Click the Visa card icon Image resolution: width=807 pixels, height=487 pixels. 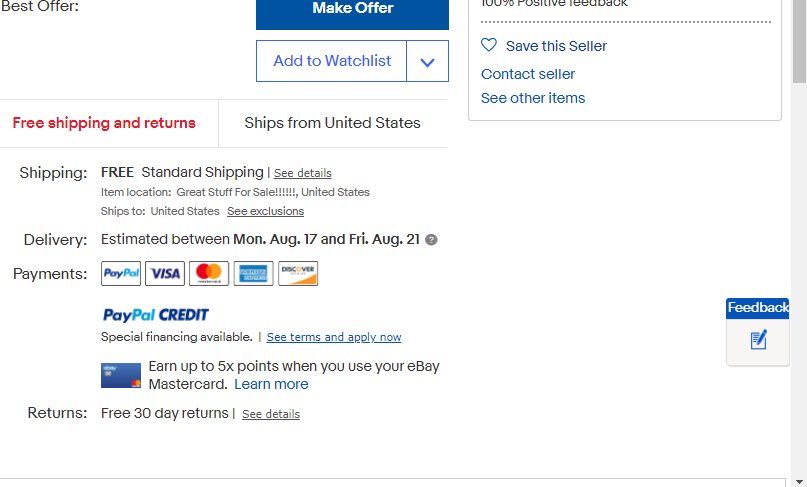click(165, 273)
